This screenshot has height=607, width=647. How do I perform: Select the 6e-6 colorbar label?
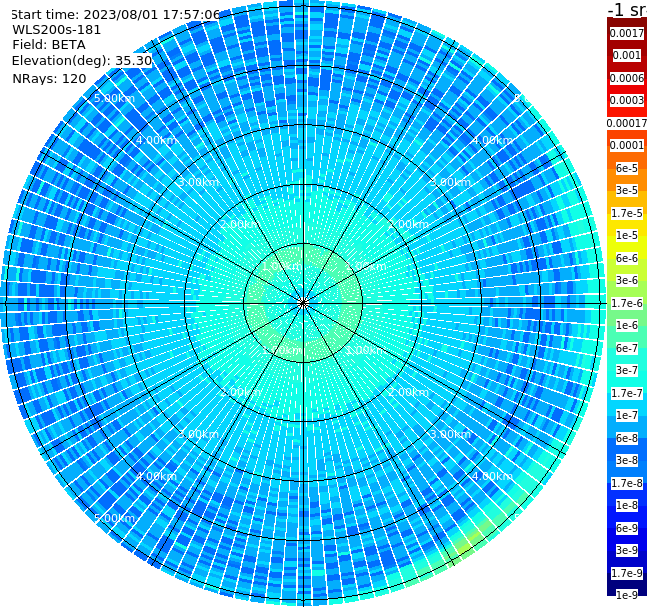pyautogui.click(x=627, y=258)
